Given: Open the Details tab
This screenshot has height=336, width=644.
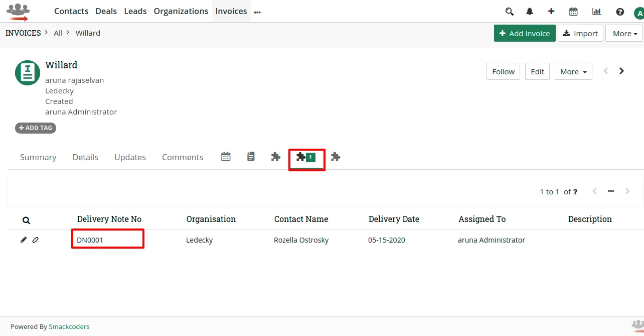Looking at the screenshot, I should tap(85, 157).
